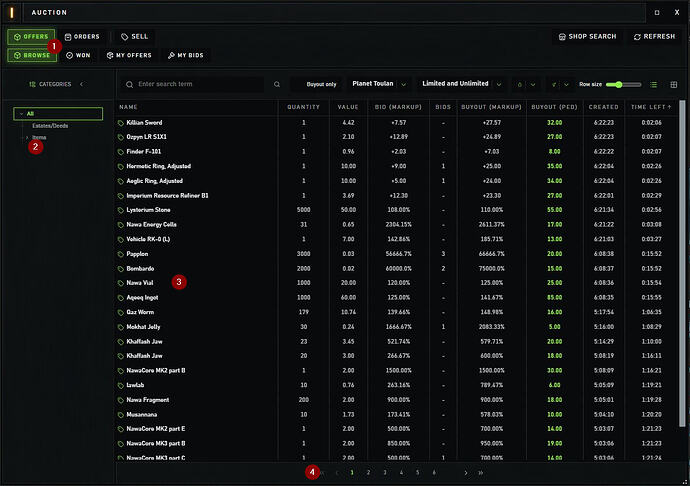The image size is (690, 486).
Task: Click the tag icon beside Lysterium Stone
Action: 121,210
